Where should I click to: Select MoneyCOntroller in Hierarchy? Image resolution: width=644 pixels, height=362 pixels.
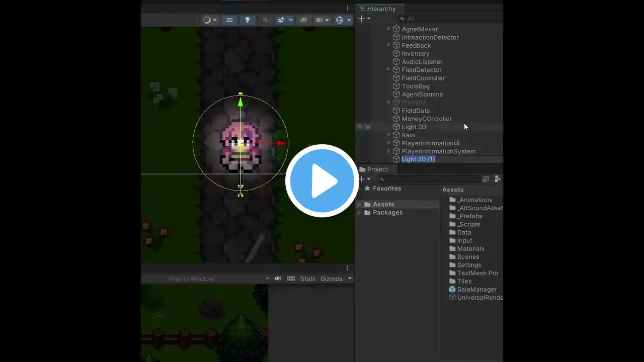(427, 119)
